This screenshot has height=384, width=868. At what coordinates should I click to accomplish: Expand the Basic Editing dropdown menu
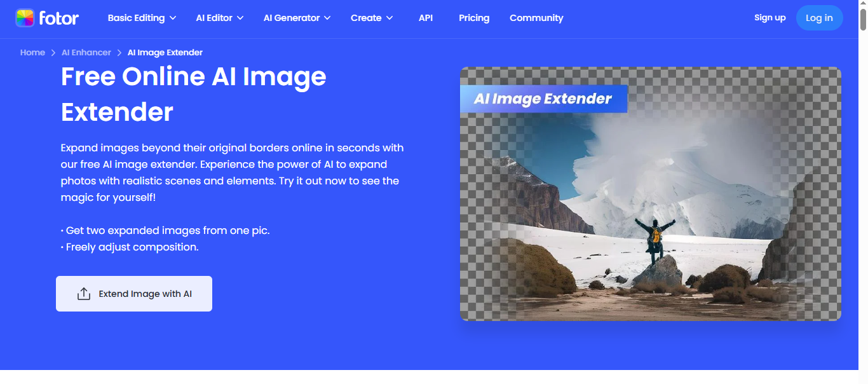pos(142,18)
